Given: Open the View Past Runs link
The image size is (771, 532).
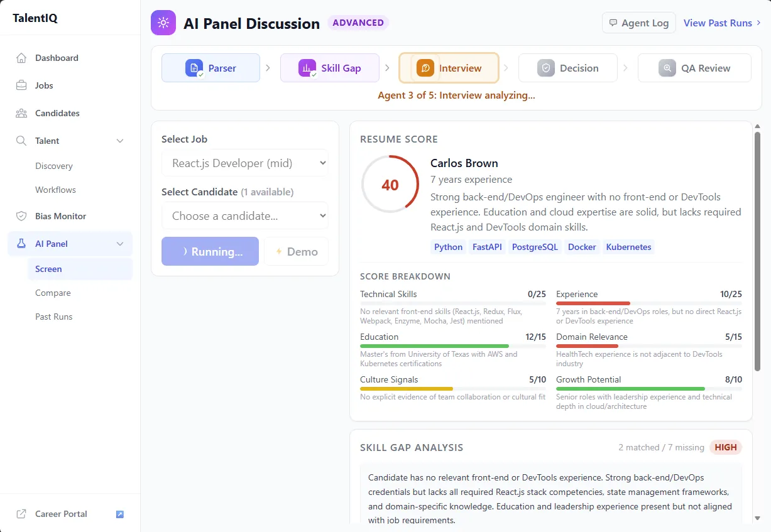Looking at the screenshot, I should pos(722,23).
